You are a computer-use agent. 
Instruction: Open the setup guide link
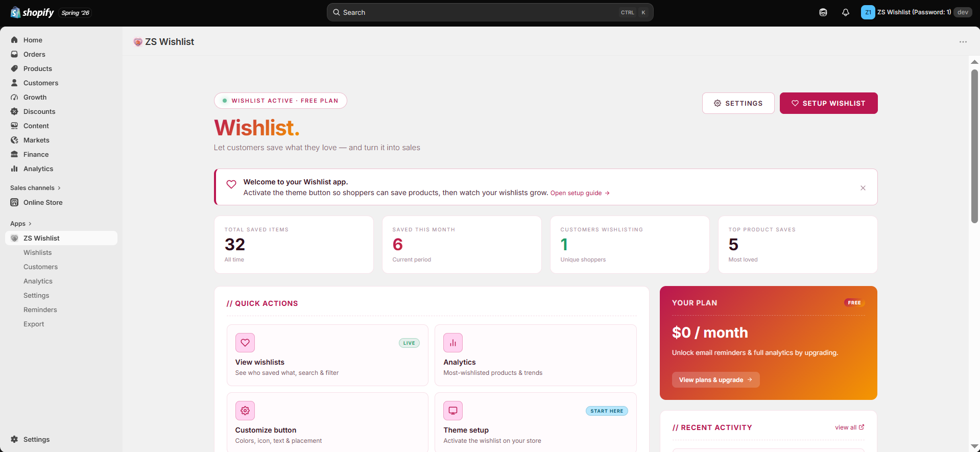pos(580,193)
